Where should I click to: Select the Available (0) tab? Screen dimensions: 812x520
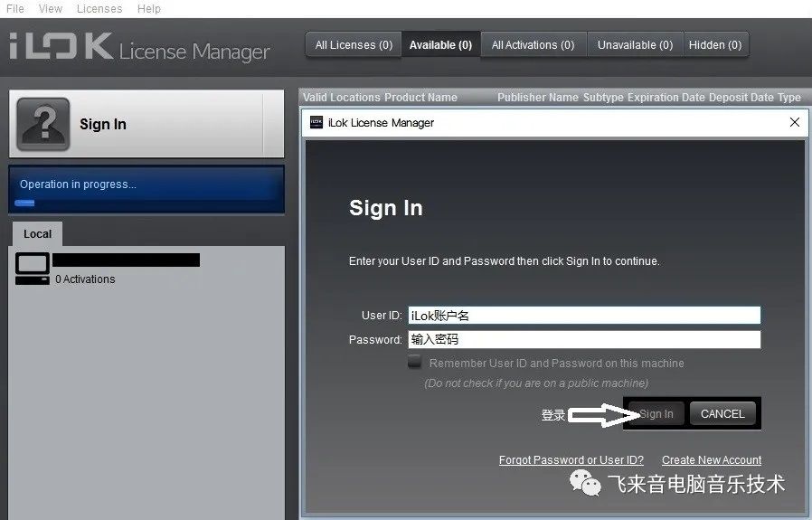[x=440, y=45]
